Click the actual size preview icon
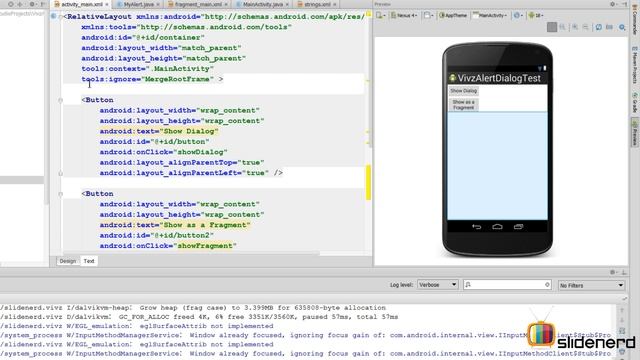The width and height of the screenshot is (640, 360). coord(562,27)
